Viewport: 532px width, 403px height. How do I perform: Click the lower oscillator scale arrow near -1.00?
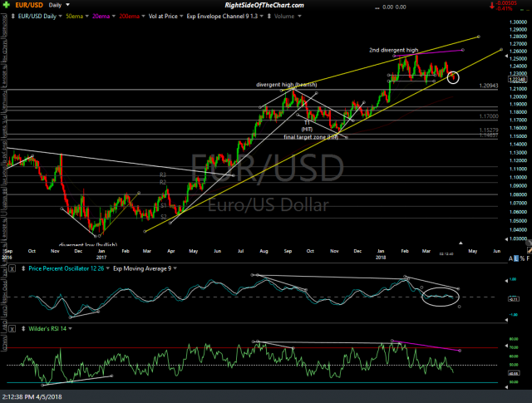(506, 319)
